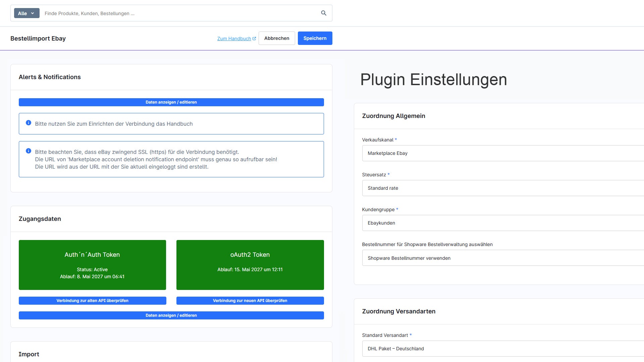Viewport: 644px width, 362px height.
Task: Open the Zum Handbuch link
Action: tap(234, 39)
